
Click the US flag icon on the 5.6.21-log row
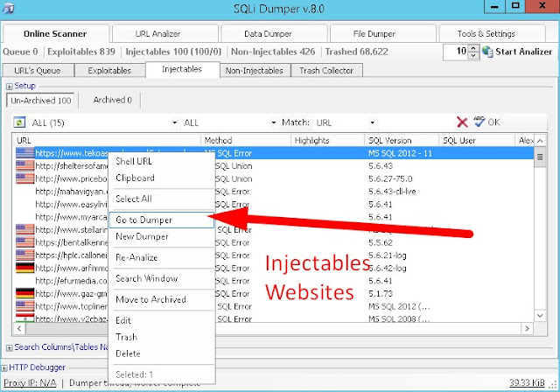pos(25,255)
